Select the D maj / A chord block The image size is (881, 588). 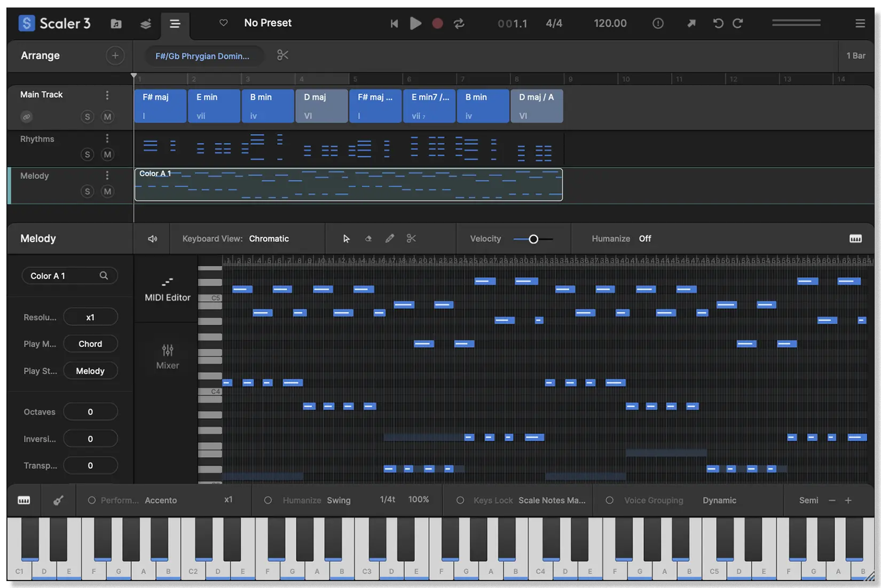tap(537, 106)
